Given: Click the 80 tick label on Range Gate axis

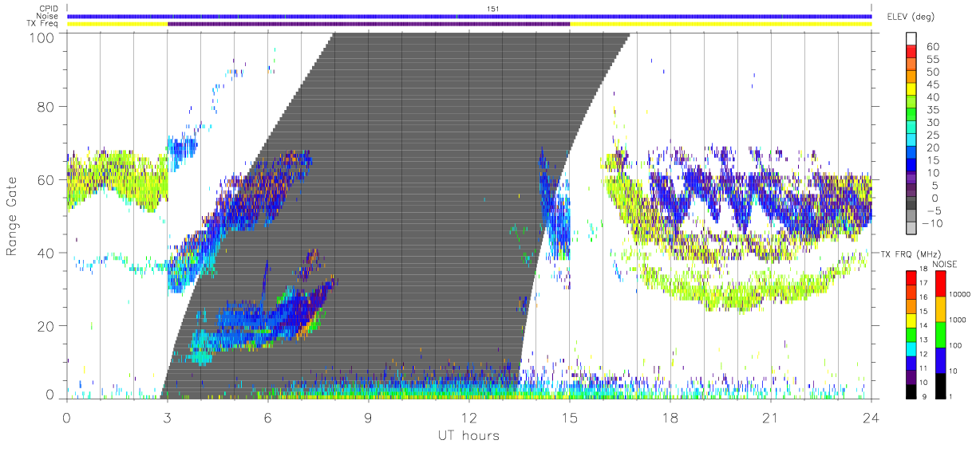Looking at the screenshot, I should (45, 107).
